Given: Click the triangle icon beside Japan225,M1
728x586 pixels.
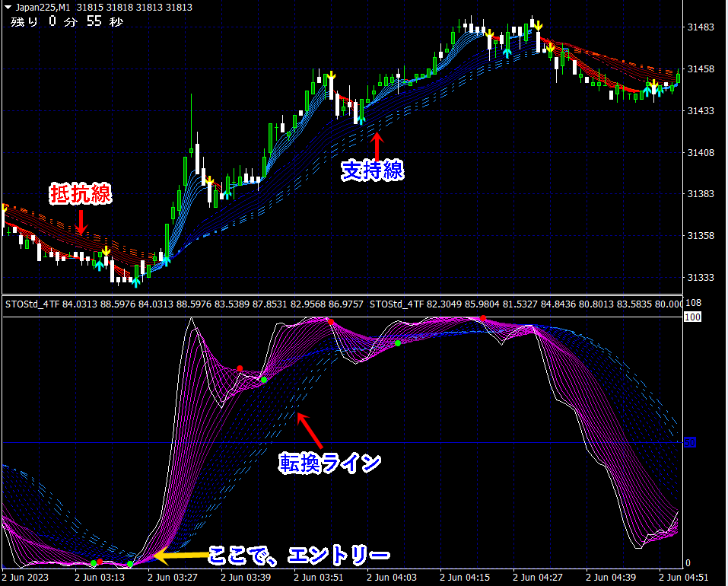Looking at the screenshot, I should tap(8, 8).
